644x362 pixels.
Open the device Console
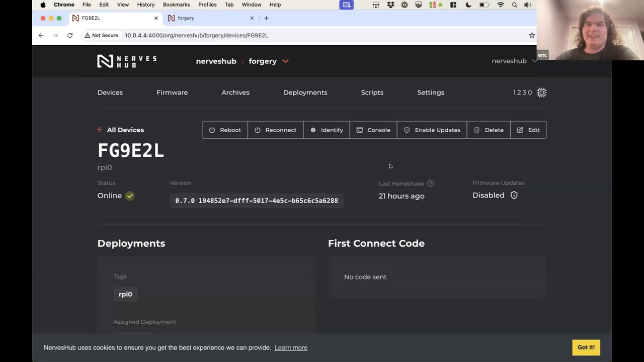click(373, 130)
